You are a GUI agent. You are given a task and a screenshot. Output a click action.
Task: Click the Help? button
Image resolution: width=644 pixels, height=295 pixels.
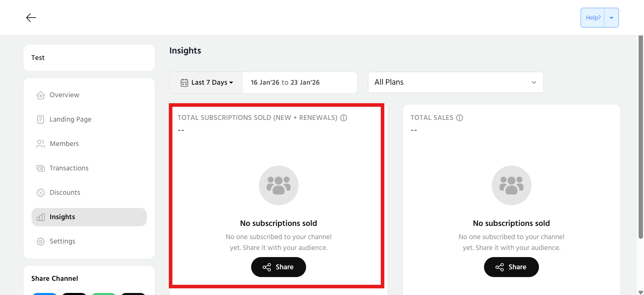tap(593, 18)
